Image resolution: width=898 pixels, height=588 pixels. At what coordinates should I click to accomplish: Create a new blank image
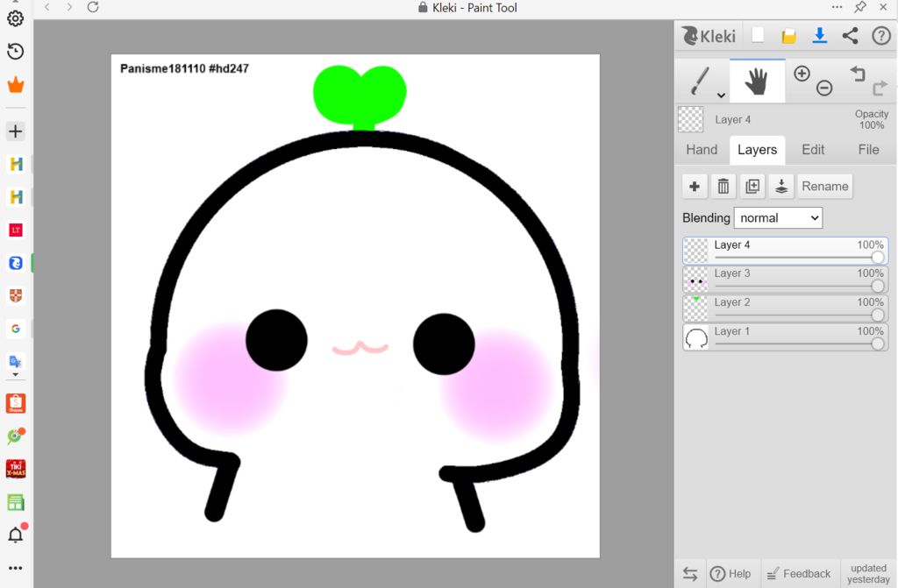point(758,36)
